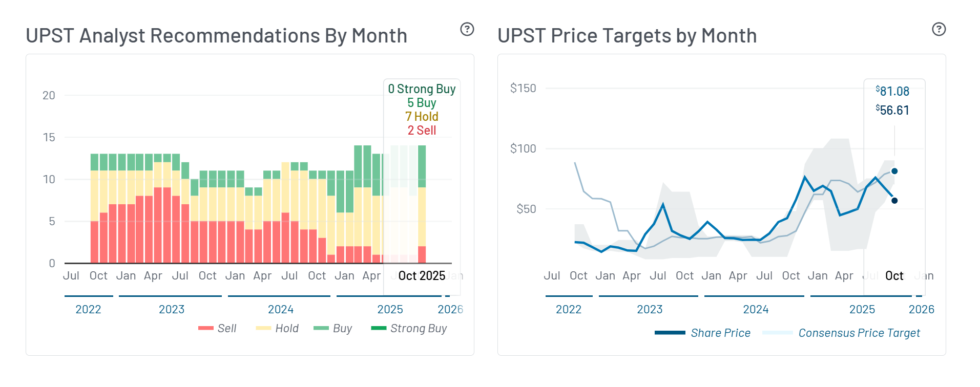The image size is (980, 387).
Task: Click 2022 under the recommendations chart
Action: (x=88, y=309)
